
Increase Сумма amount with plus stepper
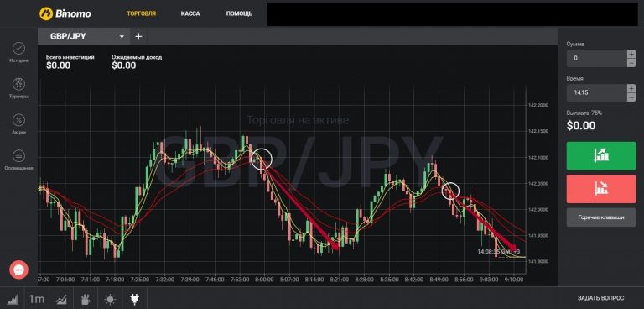coord(631,54)
